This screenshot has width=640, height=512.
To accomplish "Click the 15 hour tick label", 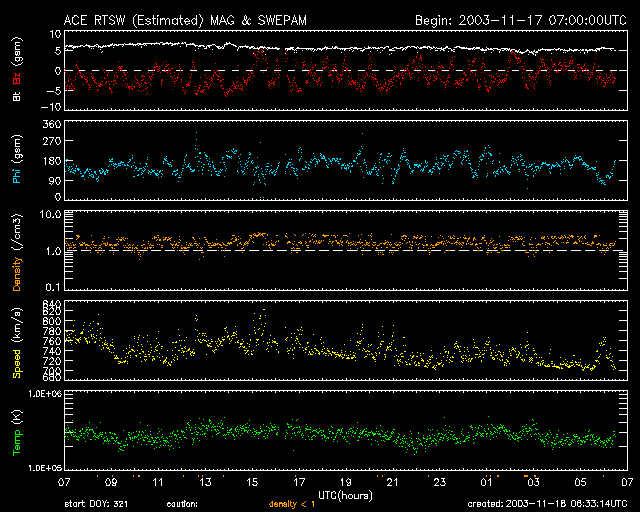I will [x=254, y=483].
